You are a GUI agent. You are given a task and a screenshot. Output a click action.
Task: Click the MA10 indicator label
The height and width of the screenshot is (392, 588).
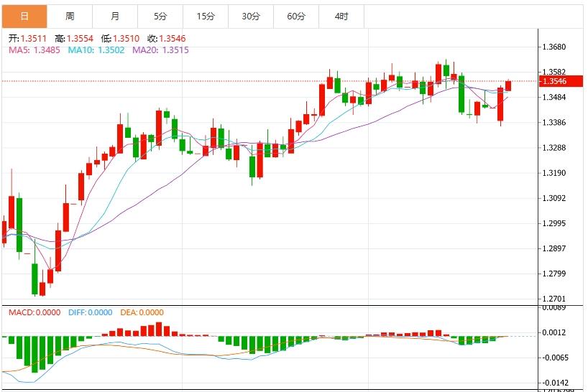coord(95,50)
